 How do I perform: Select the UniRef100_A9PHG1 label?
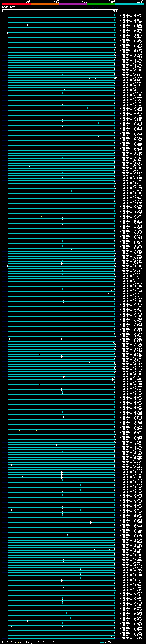(x=131, y=158)
